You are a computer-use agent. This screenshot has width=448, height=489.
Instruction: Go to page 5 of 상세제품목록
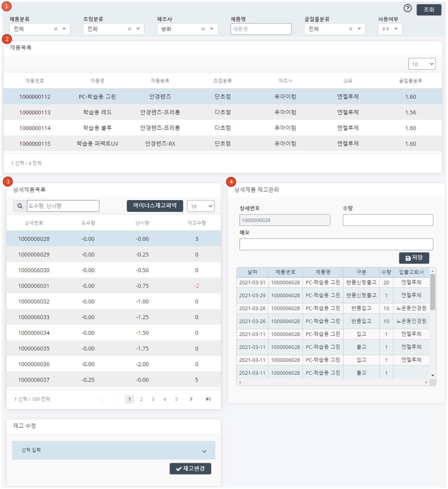(176, 399)
